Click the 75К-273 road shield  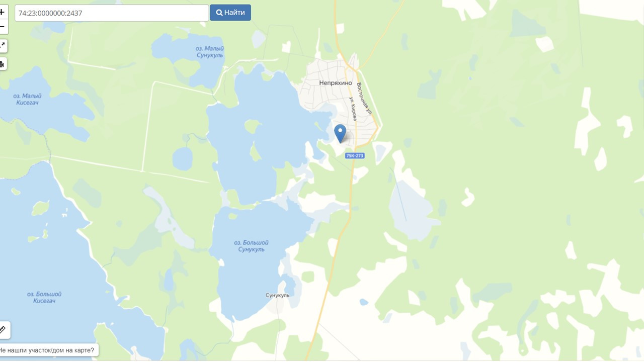355,156
